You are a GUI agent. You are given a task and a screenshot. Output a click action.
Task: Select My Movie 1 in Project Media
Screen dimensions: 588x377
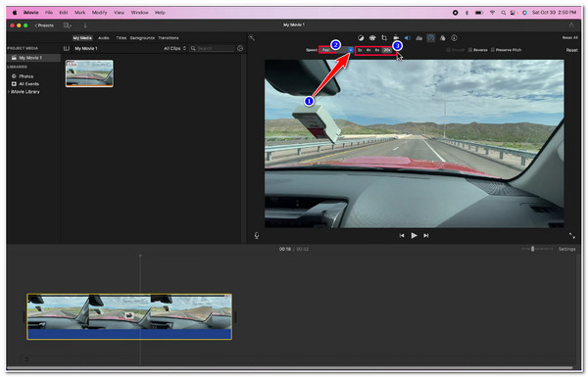33,58
